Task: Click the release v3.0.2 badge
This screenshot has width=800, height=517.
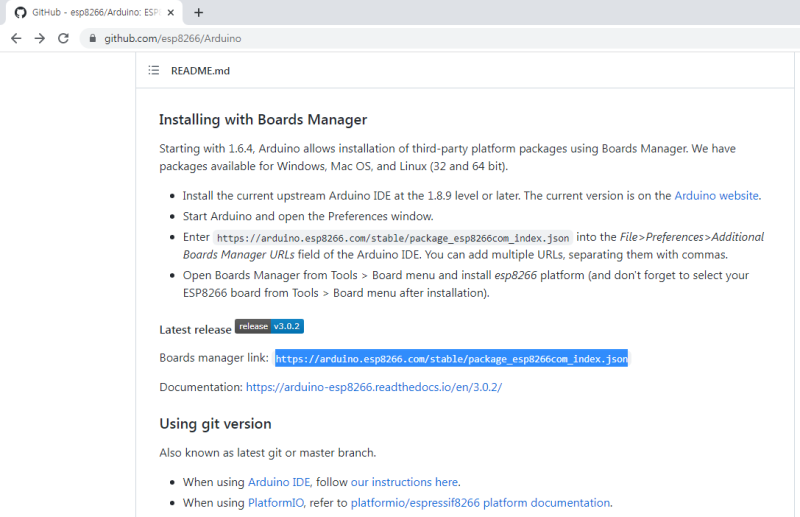Action: point(269,327)
